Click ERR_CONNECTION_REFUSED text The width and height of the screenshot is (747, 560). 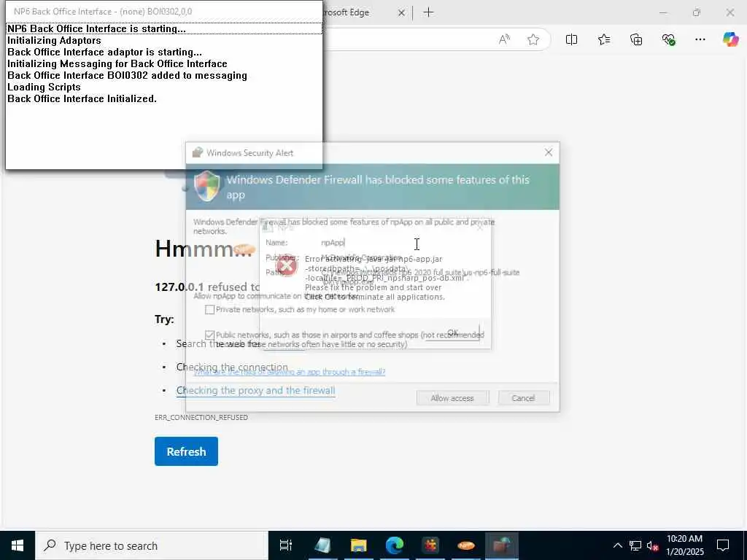tap(201, 417)
